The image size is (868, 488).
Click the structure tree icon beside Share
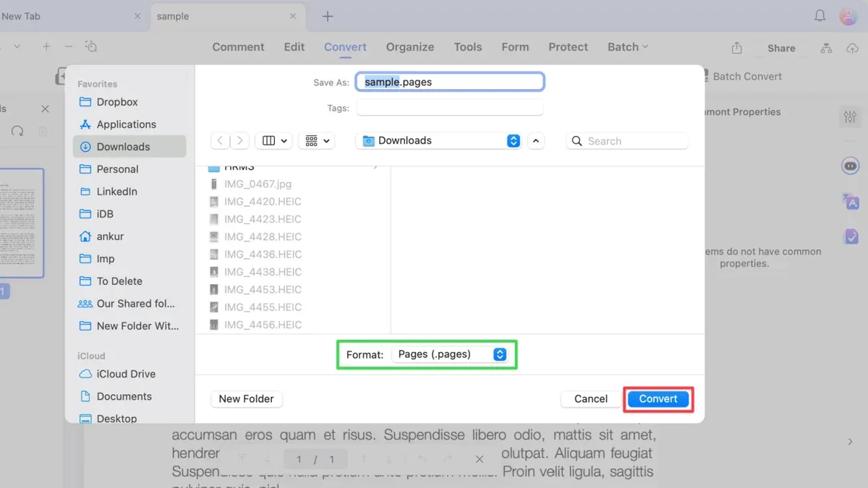click(826, 48)
